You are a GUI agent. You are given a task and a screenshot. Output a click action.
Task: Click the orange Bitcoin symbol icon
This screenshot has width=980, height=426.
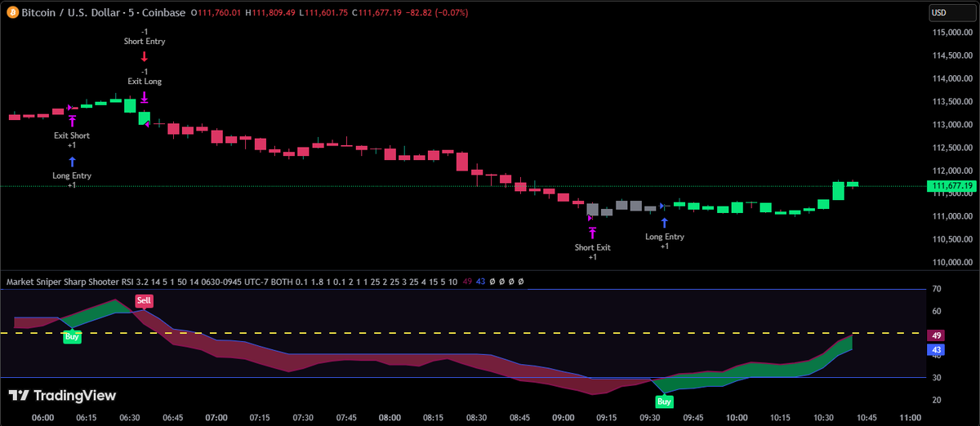[11, 13]
